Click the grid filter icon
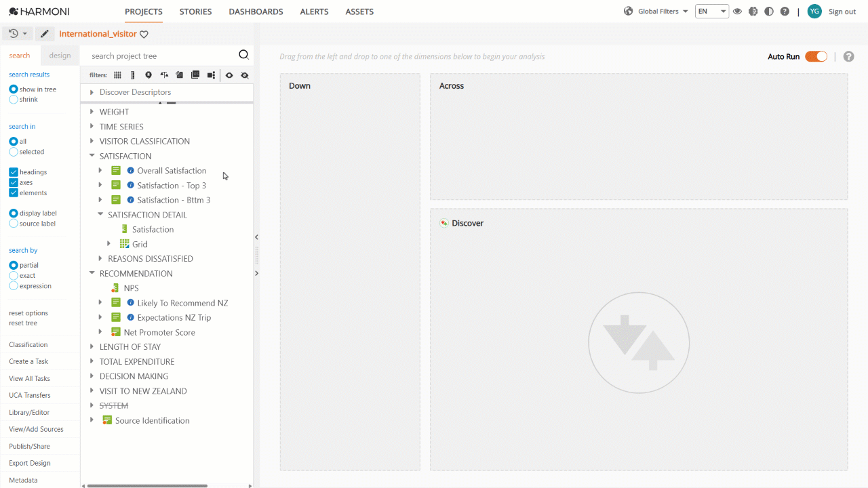The width and height of the screenshot is (868, 488). point(117,75)
